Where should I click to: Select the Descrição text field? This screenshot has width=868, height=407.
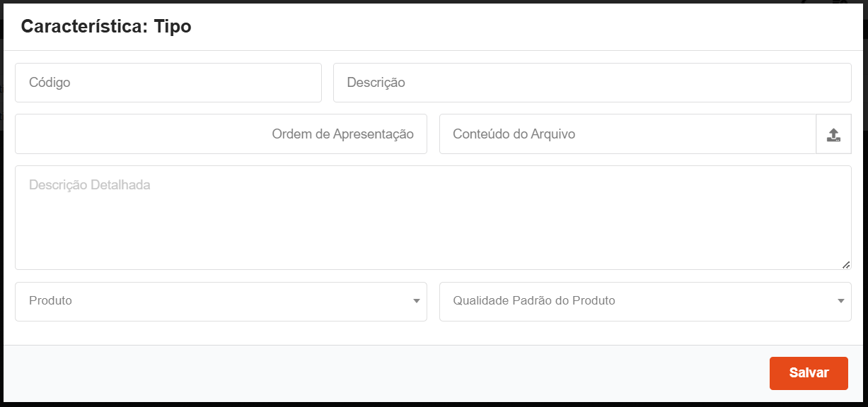pyautogui.click(x=591, y=82)
